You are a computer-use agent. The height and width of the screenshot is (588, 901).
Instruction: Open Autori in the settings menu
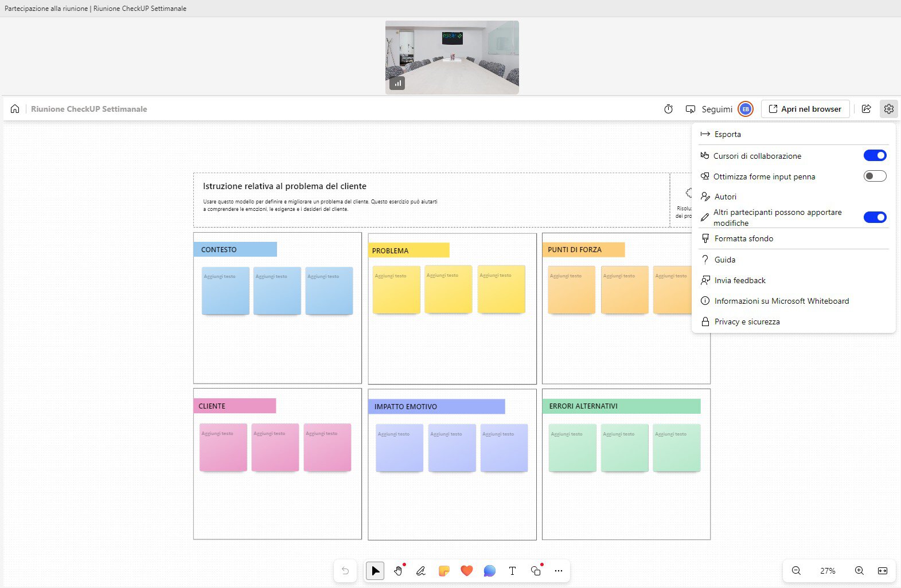click(794, 197)
